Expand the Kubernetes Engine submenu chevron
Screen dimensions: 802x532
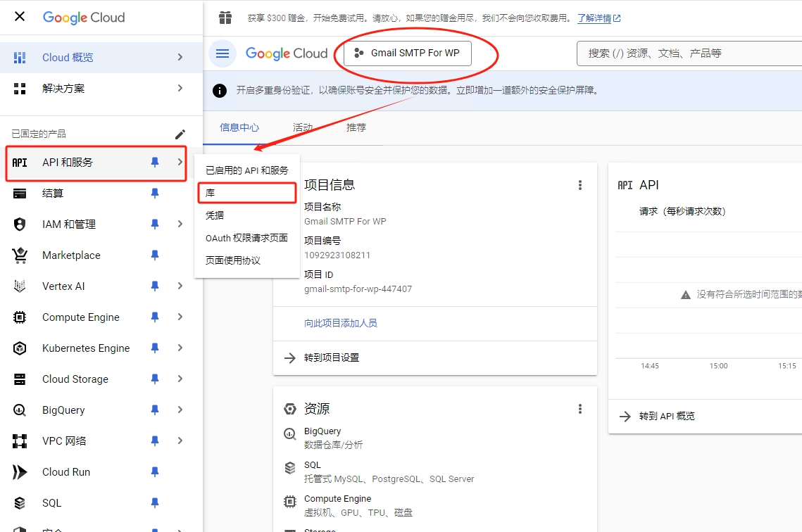click(180, 348)
